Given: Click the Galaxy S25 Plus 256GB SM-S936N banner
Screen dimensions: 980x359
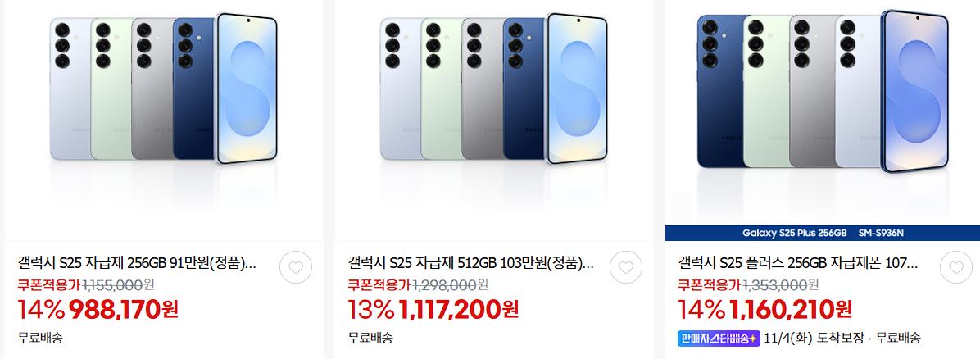Looking at the screenshot, I should coord(823,234).
